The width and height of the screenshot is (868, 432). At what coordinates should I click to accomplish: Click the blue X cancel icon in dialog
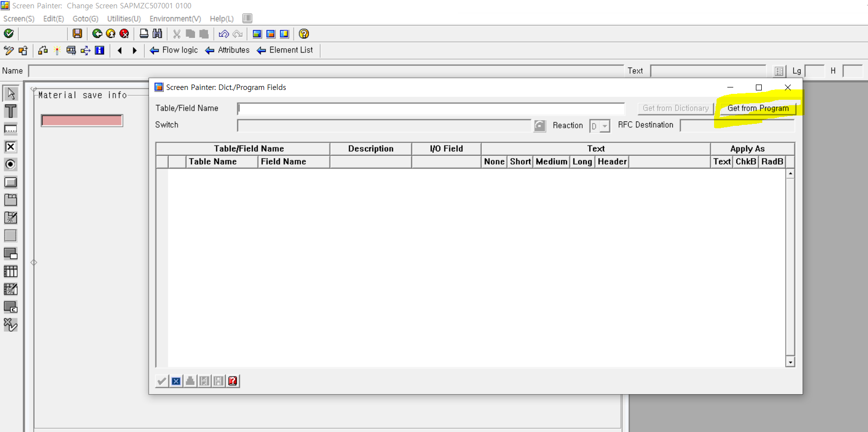[x=176, y=381]
